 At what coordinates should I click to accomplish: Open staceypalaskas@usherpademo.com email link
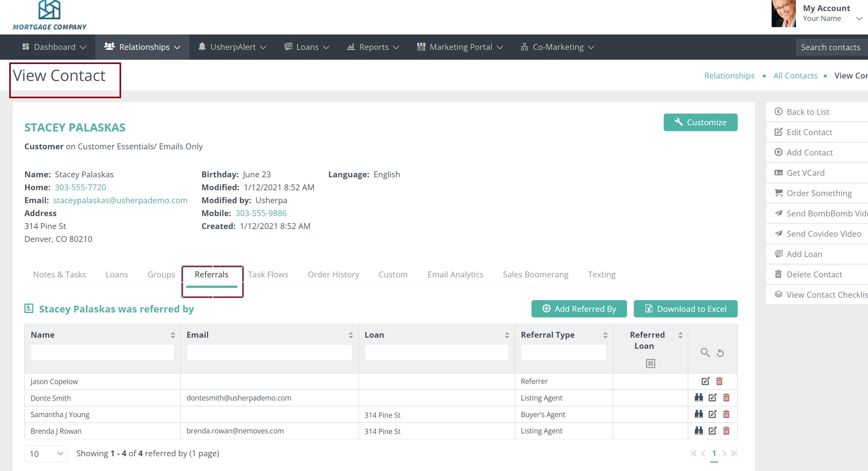click(120, 200)
